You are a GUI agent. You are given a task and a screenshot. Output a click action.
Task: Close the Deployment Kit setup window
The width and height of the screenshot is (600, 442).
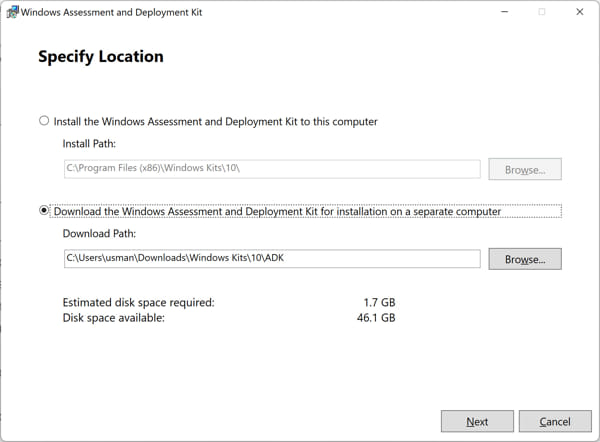(580, 12)
